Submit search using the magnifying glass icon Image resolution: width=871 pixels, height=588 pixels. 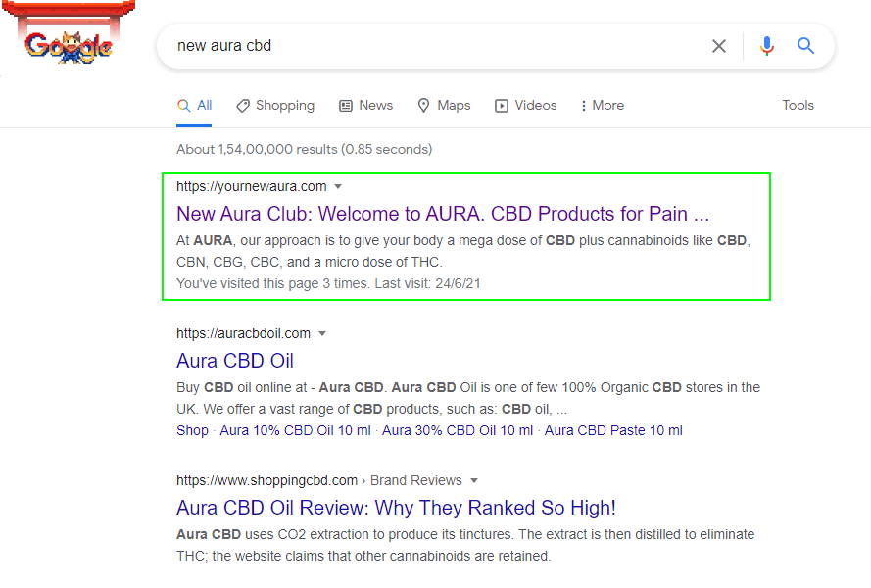point(805,46)
